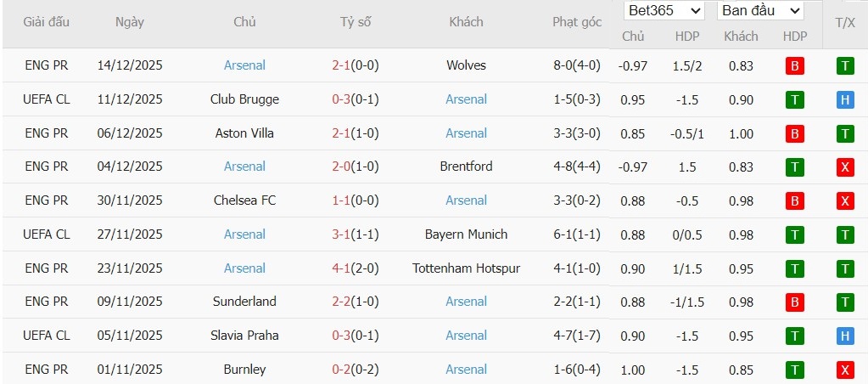Open the Ban đầu odds dropdown
Viewport: 868px width, 384px height.
pyautogui.click(x=760, y=11)
